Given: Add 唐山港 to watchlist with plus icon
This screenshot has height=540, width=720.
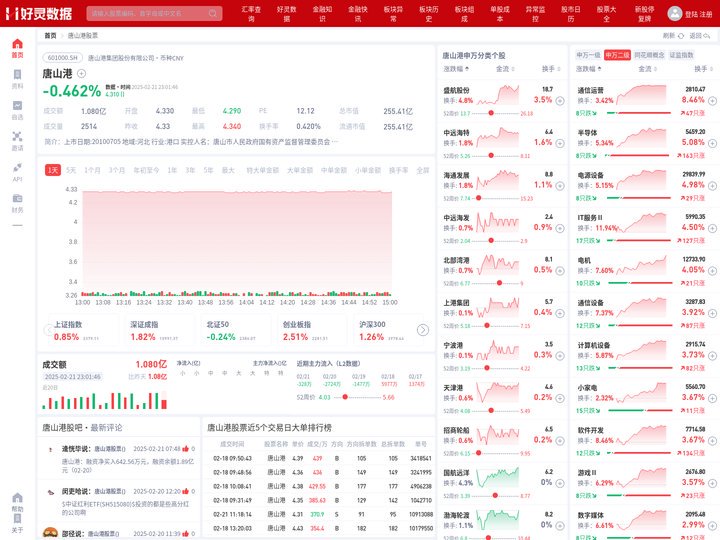Looking at the screenshot, I should click(x=81, y=73).
